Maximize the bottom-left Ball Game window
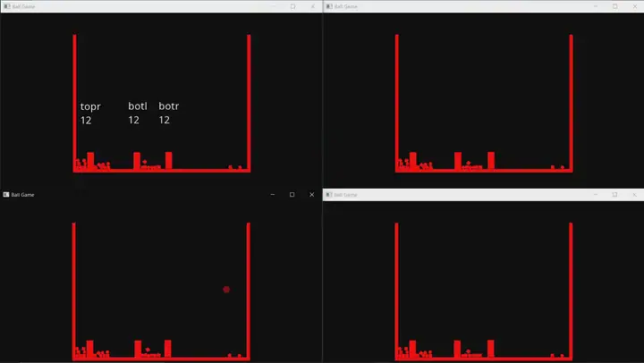 point(292,195)
